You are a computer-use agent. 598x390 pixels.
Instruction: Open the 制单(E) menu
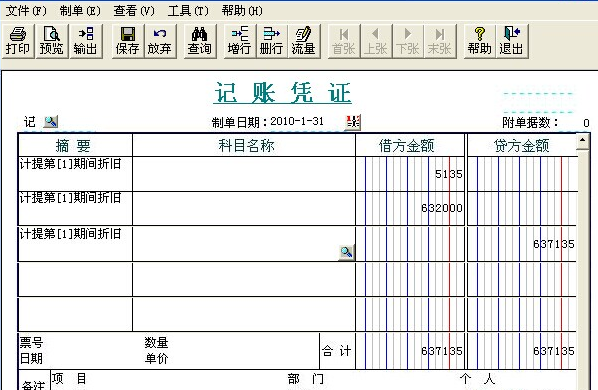[x=80, y=11]
